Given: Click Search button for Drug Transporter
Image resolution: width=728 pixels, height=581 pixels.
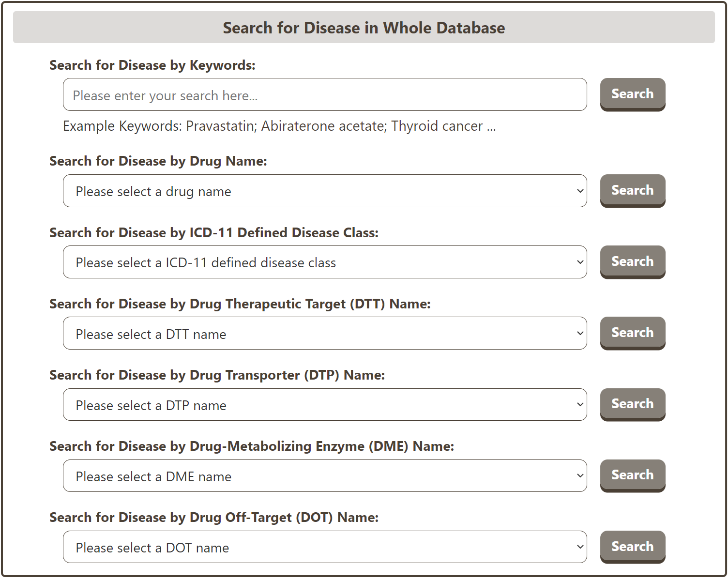Looking at the screenshot, I should pos(632,404).
